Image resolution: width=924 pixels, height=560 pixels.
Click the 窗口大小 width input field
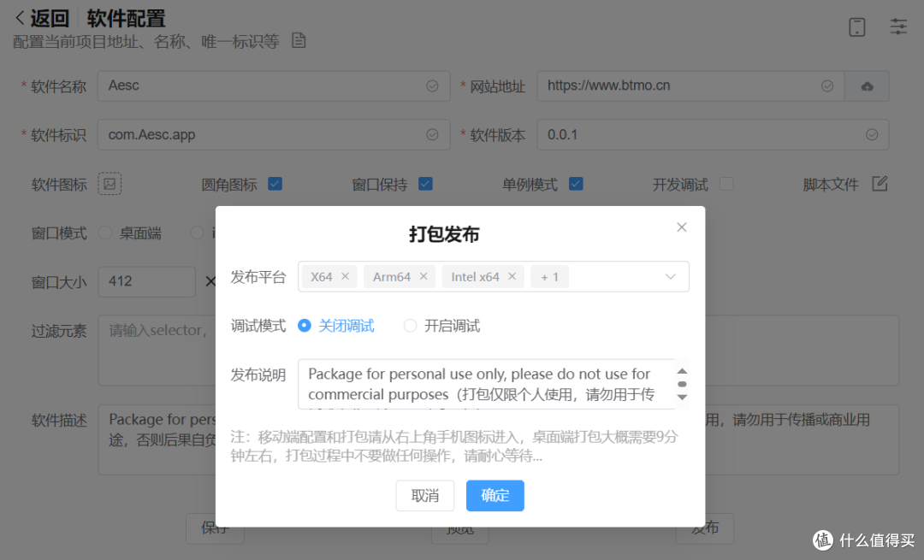coord(146,281)
